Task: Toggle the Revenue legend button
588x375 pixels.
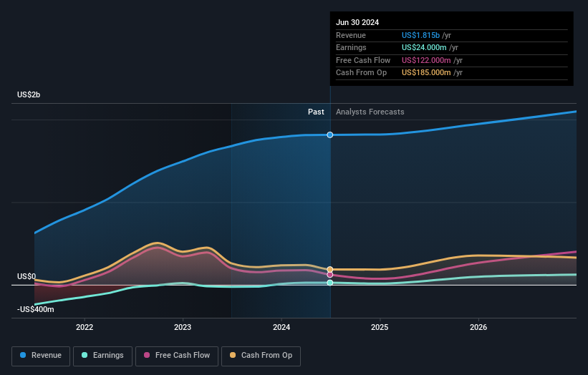Action: tap(41, 356)
